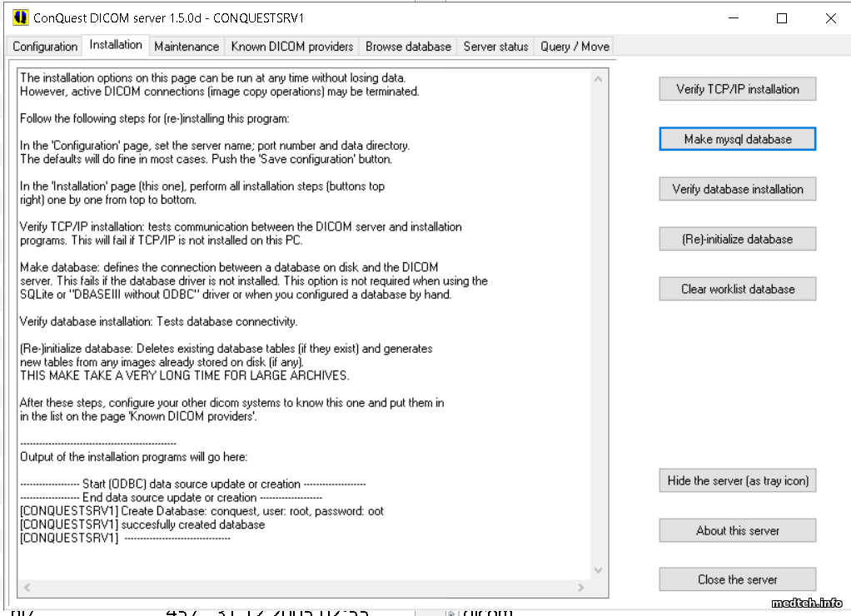
Task: Switch to the Configuration tab
Action: click(x=45, y=47)
